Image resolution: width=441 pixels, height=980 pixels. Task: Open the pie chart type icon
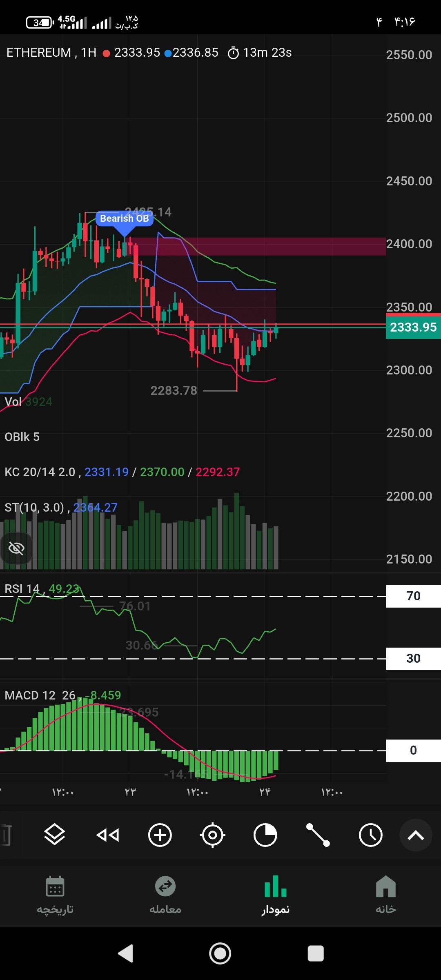pyautogui.click(x=265, y=835)
